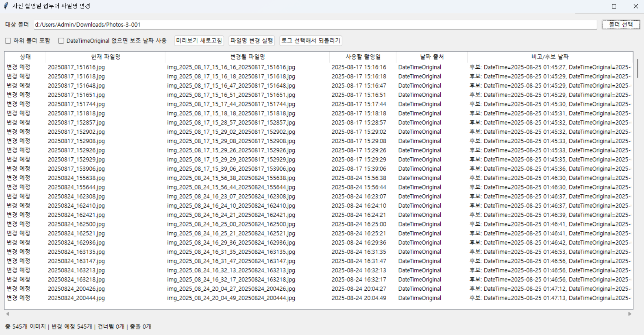Screen dimensions: 644x335
Task: Click the 후보 note in the 20250817_151818.jpg row
Action: pos(550,113)
